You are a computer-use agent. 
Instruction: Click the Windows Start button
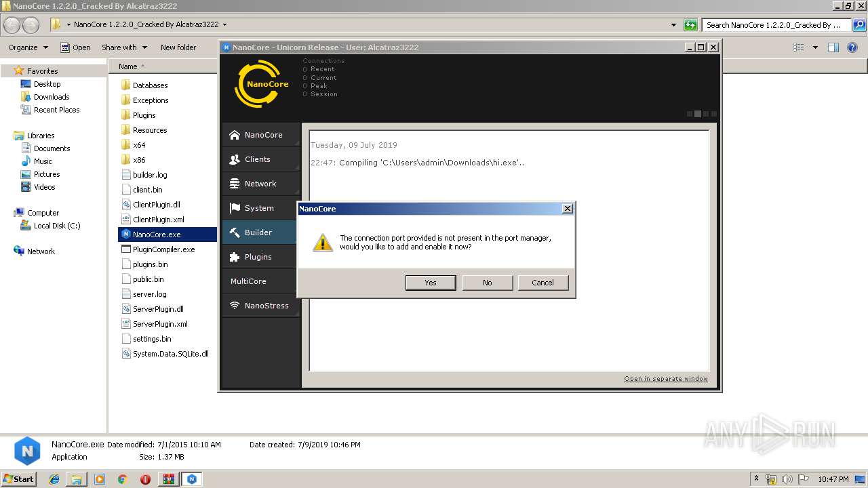tap(19, 479)
